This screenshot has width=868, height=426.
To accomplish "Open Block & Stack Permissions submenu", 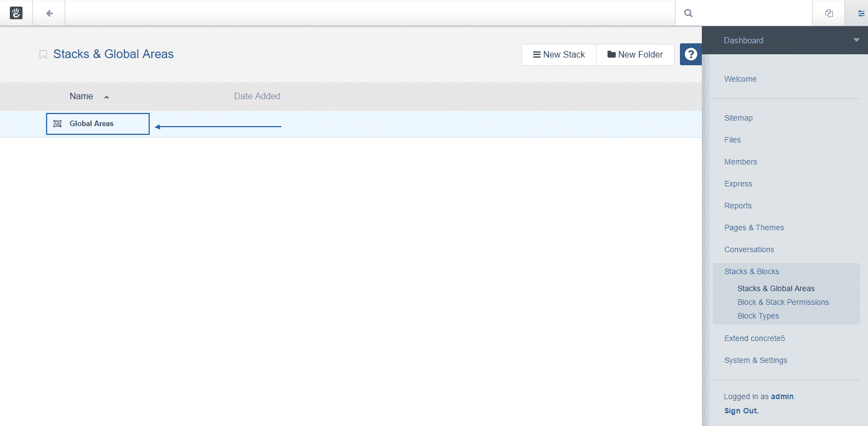I will 783,302.
